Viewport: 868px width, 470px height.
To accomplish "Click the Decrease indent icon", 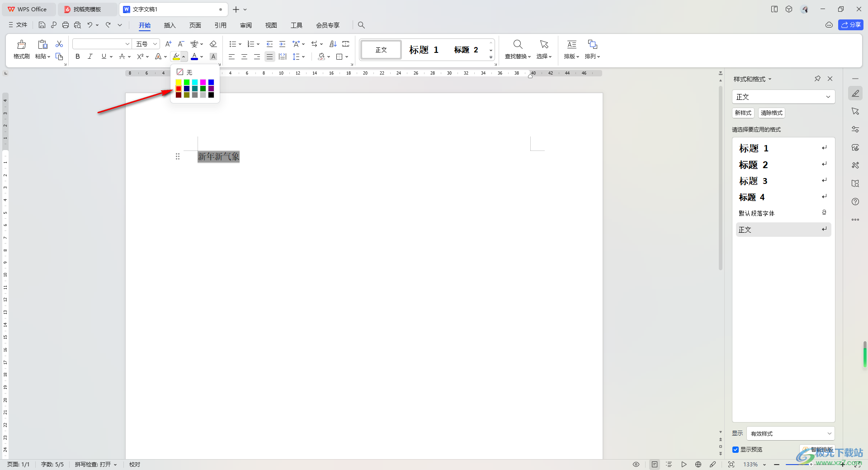I will (x=269, y=44).
